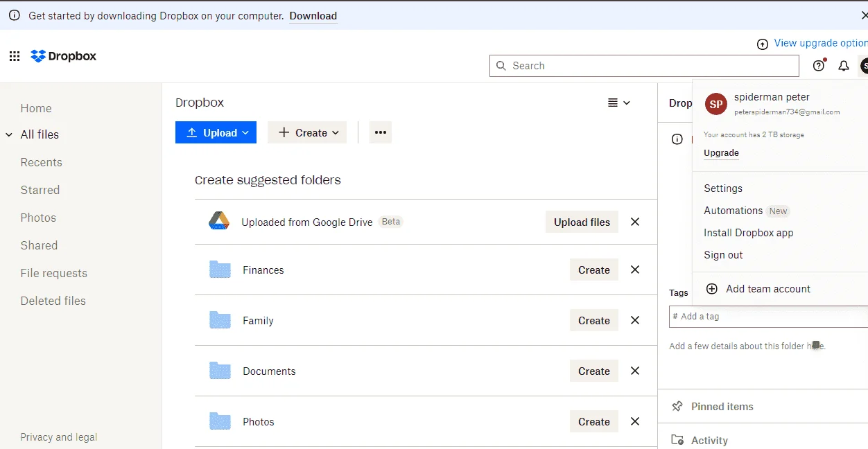868x449 pixels.
Task: Dismiss the Uploaded from Google Drive suggestion
Action: tap(635, 222)
